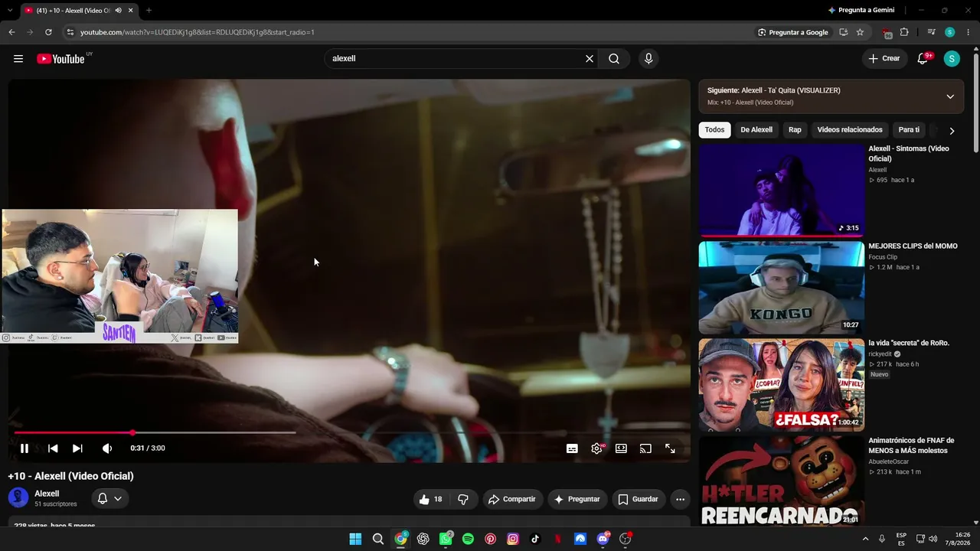The height and width of the screenshot is (551, 980).
Task: Open the Windows Start menu
Action: coord(355,539)
